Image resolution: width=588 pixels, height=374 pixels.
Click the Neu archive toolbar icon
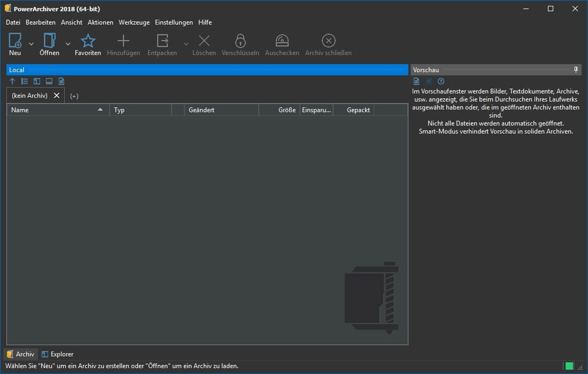[15, 41]
